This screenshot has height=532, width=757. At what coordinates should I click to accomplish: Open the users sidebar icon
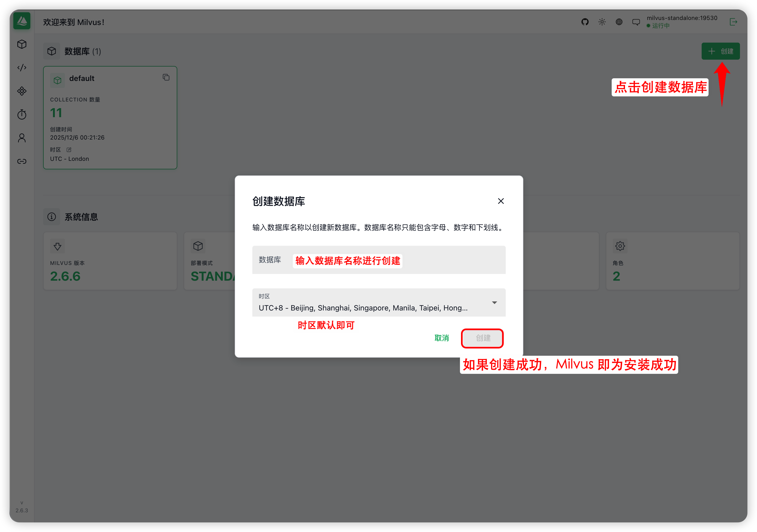(x=22, y=138)
